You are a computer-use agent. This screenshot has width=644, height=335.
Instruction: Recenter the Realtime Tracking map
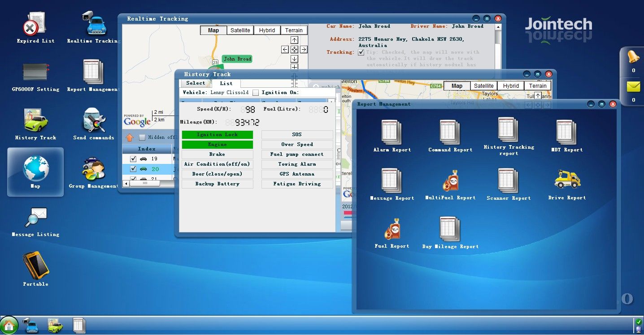[x=294, y=49]
